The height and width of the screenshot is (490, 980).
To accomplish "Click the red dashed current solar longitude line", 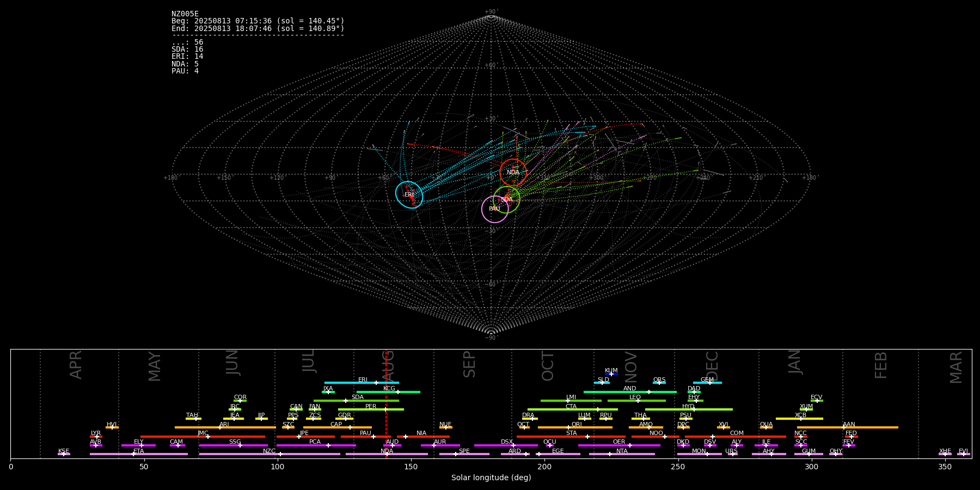I will click(x=386, y=403).
